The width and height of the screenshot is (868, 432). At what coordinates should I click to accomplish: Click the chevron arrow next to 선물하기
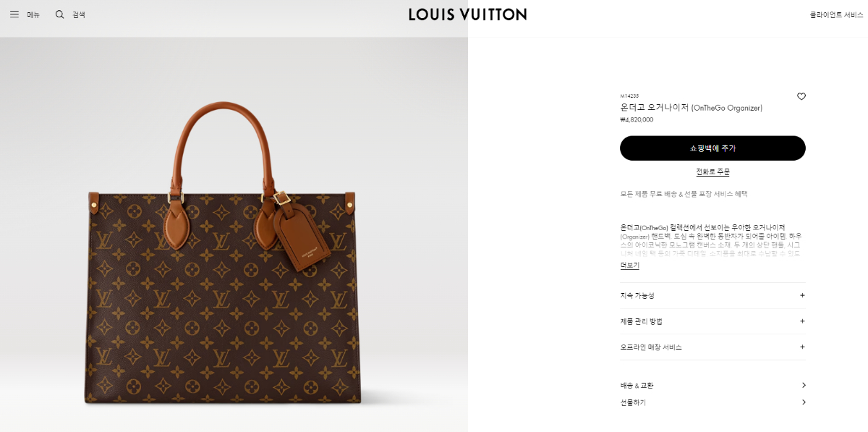click(803, 402)
